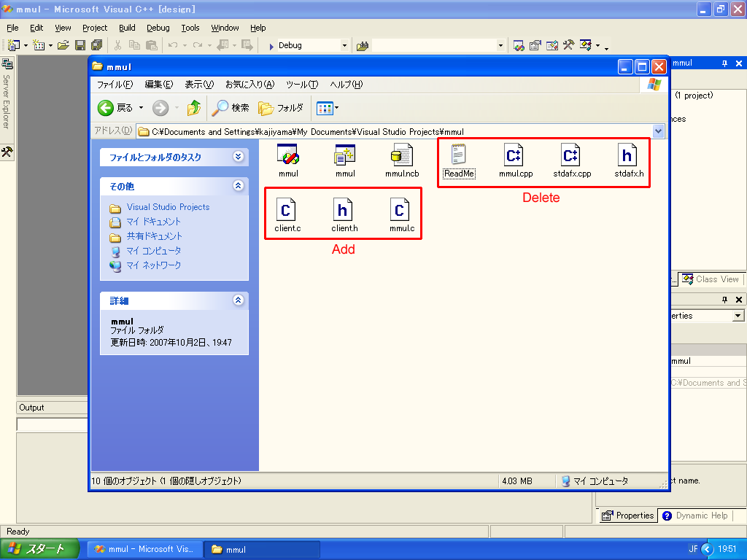
Task: Select the mmul.c source file
Action: click(x=402, y=215)
